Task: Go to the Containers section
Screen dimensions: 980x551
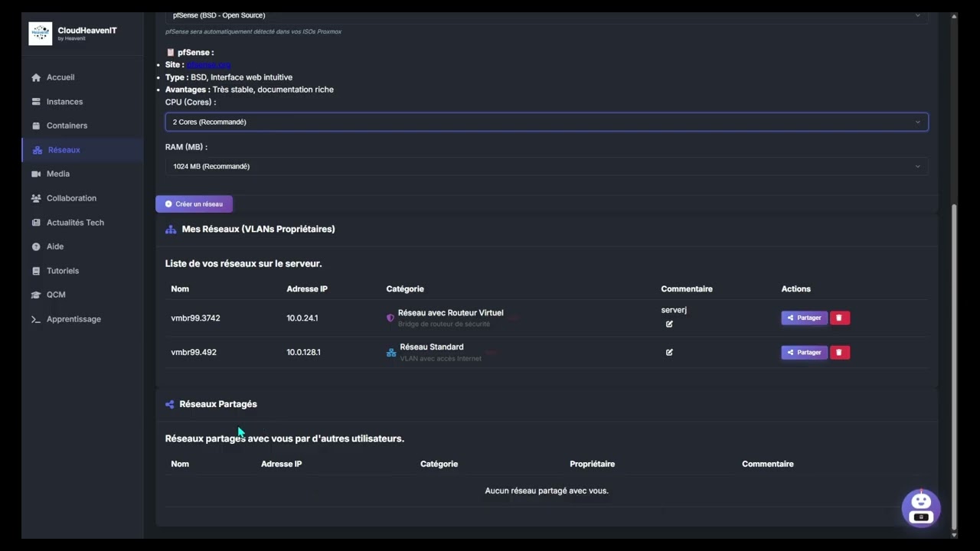Action: (x=67, y=126)
